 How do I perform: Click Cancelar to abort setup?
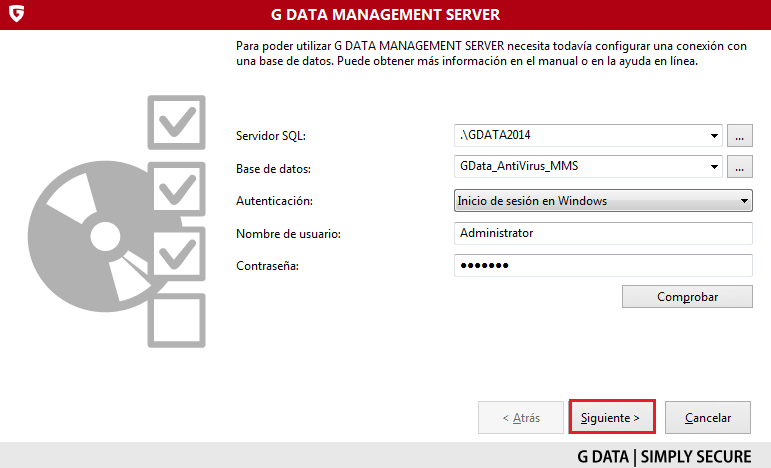click(708, 417)
